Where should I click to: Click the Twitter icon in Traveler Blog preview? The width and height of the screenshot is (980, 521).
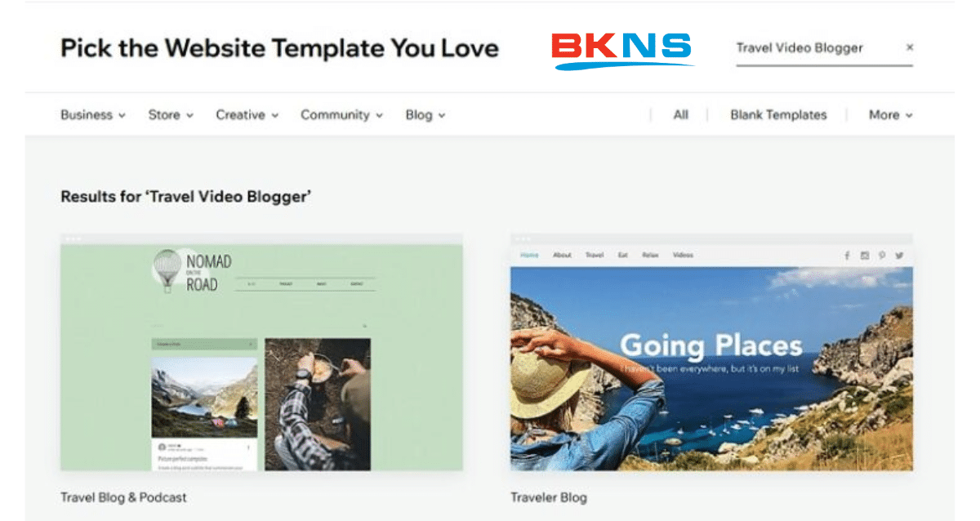pyautogui.click(x=899, y=256)
